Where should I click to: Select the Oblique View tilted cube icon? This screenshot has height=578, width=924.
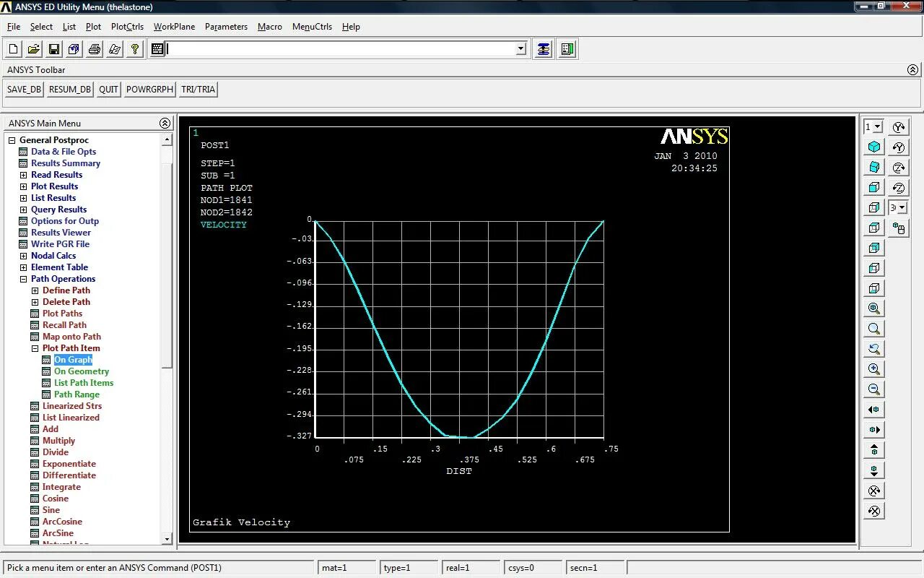[874, 167]
